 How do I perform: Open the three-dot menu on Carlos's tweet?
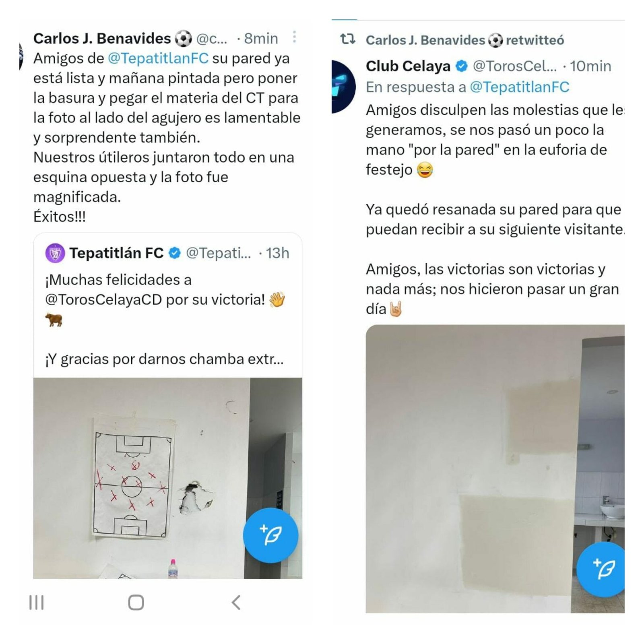[295, 37]
